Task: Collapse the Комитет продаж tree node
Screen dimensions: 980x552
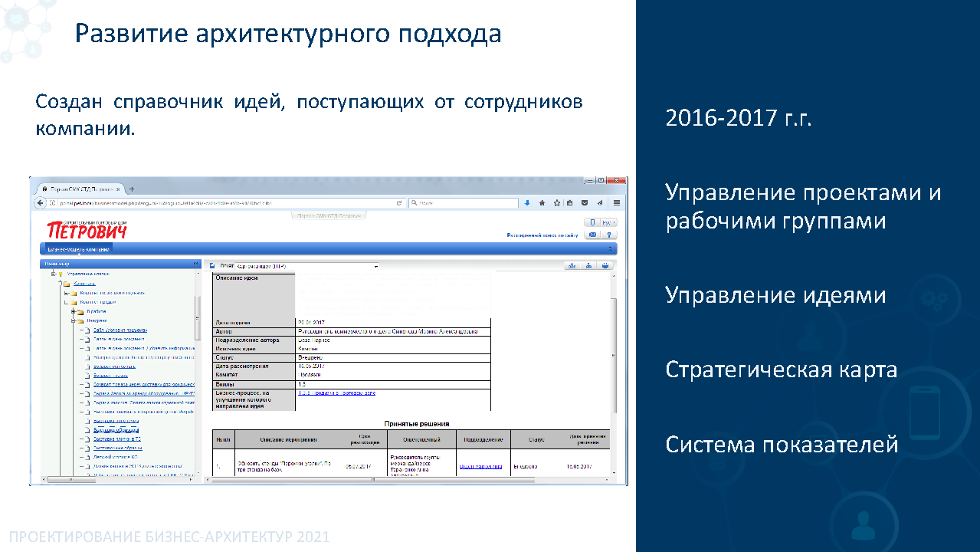Action: 67,302
